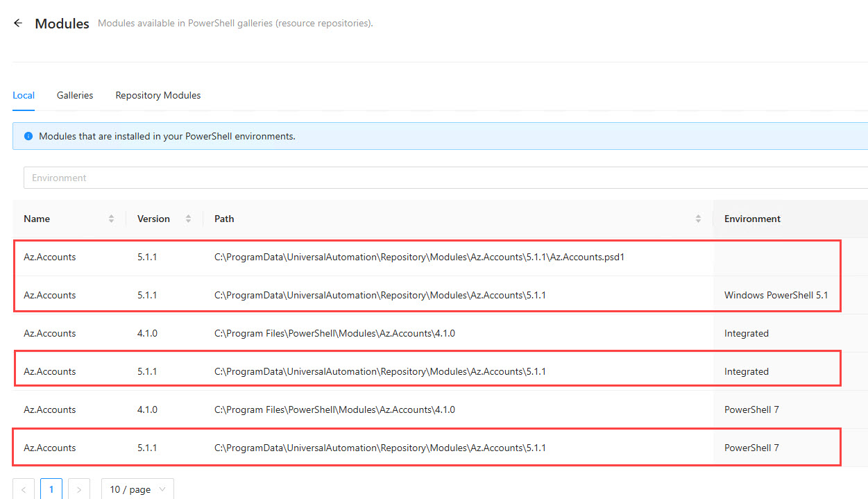
Task: Click version 5.1.1 in the Windows PowerShell 5.1 row
Action: 147,295
